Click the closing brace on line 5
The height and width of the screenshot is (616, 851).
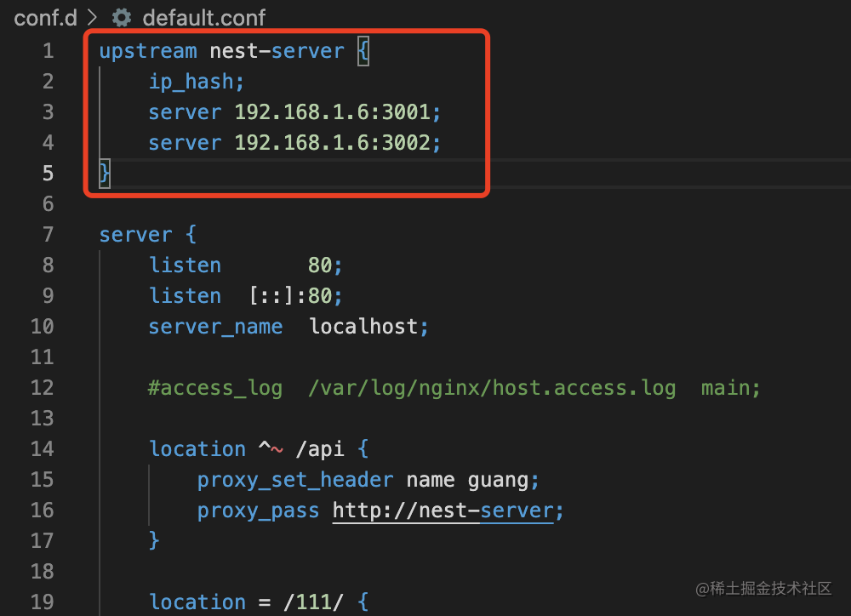click(105, 174)
